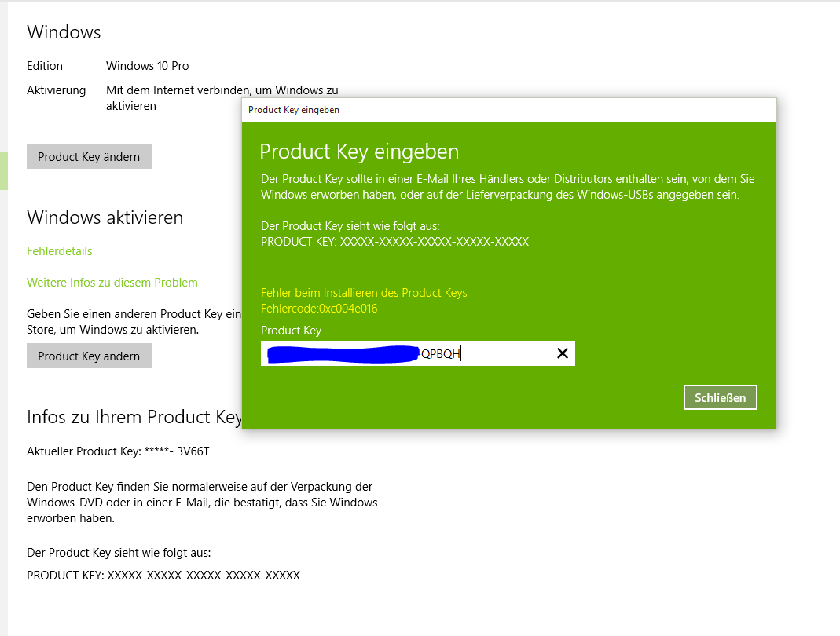
Task: Click the bottom PRODUCT KEY XXXXX sample line
Action: [163, 576]
